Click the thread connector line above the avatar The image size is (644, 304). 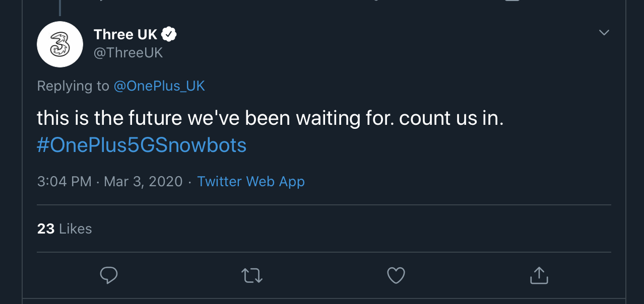pyautogui.click(x=60, y=7)
